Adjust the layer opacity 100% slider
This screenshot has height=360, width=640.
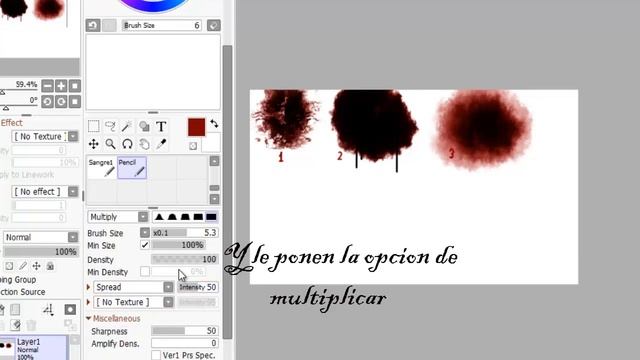coord(40,252)
